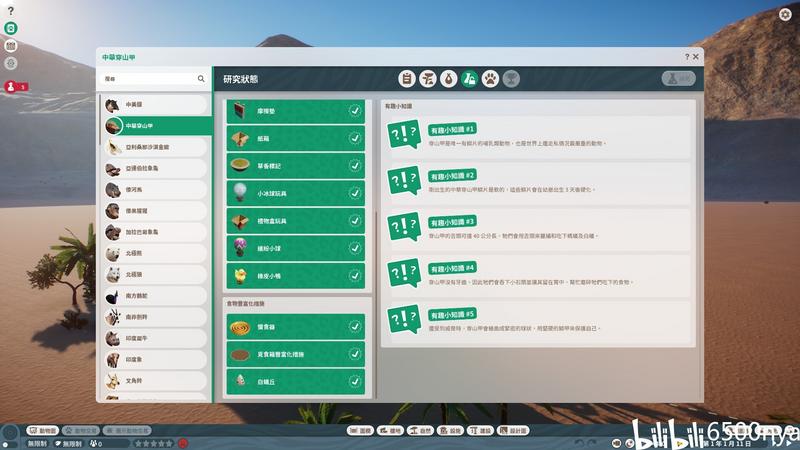
Task: Click the 有趣小知識 #4 fact label
Action: click(x=452, y=268)
